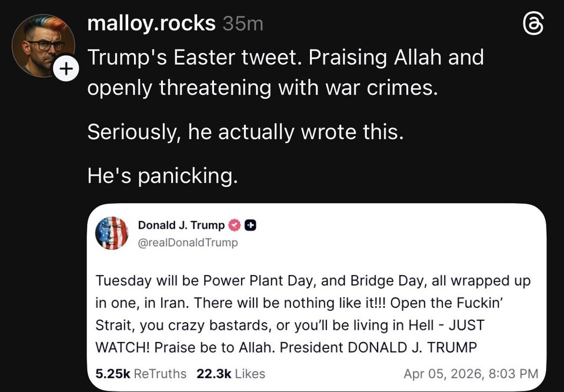564x392 pixels.
Task: Select the Donald J. Trump display name
Action: click(181, 225)
